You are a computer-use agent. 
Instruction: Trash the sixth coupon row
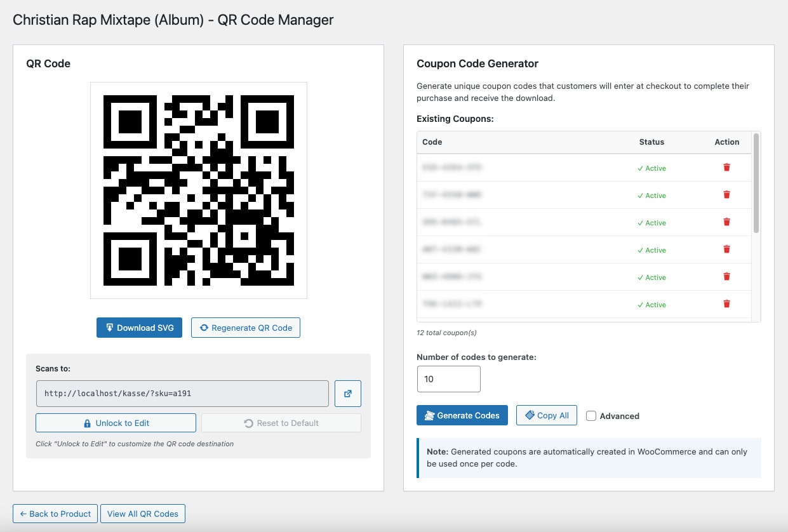[x=726, y=304]
